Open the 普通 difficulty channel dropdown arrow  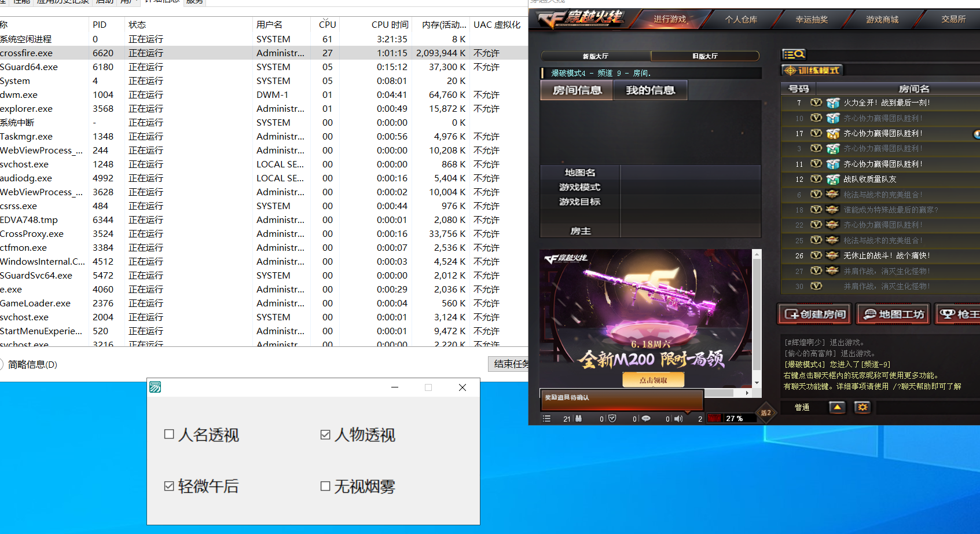coord(838,407)
